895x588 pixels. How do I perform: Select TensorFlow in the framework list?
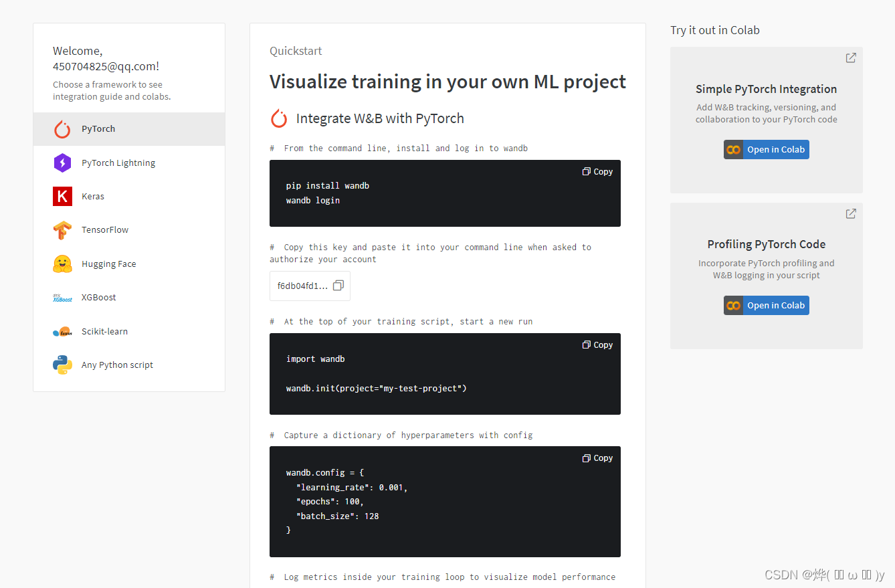pos(129,229)
